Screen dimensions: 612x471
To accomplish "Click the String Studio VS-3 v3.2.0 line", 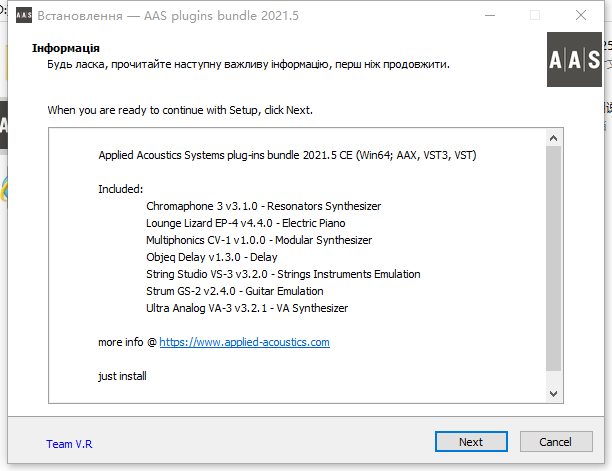I will click(x=283, y=274).
